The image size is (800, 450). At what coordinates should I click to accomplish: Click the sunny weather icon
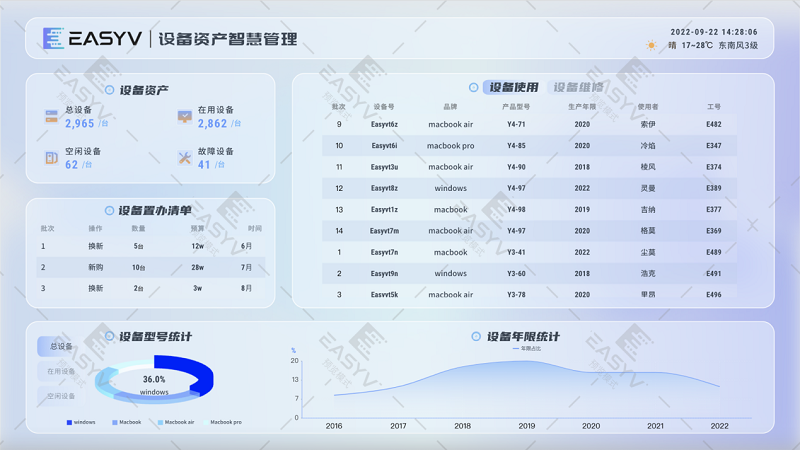[652, 45]
